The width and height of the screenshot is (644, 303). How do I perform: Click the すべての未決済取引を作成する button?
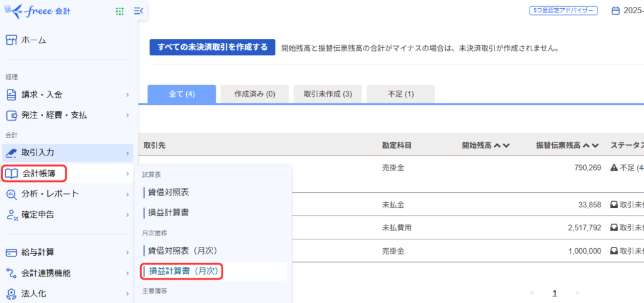pos(212,47)
